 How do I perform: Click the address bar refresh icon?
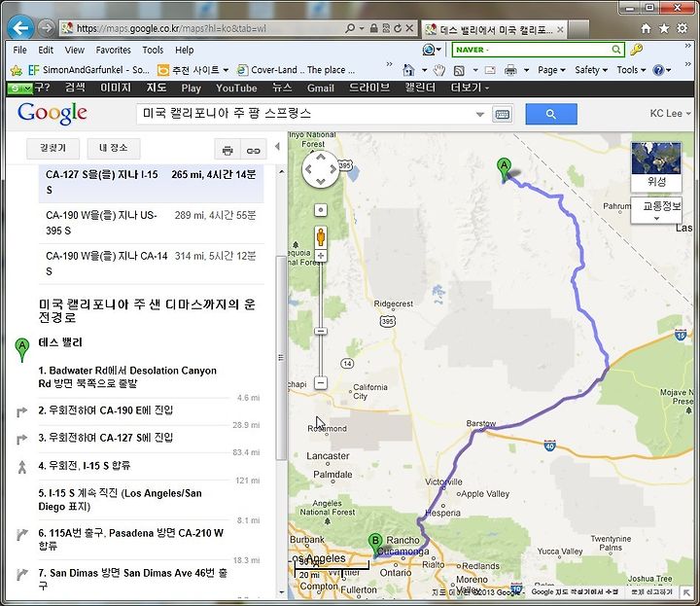click(x=398, y=28)
